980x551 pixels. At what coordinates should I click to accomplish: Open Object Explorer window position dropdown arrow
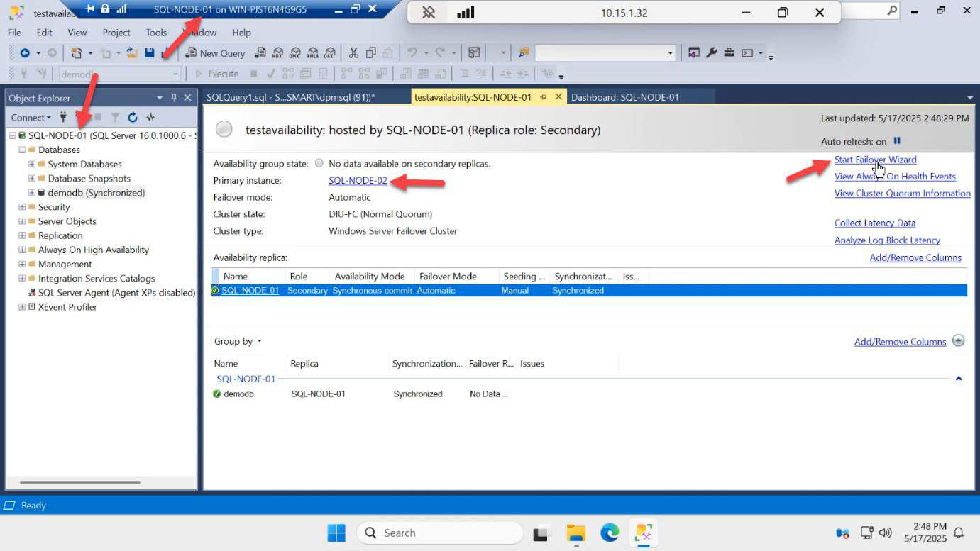(160, 98)
